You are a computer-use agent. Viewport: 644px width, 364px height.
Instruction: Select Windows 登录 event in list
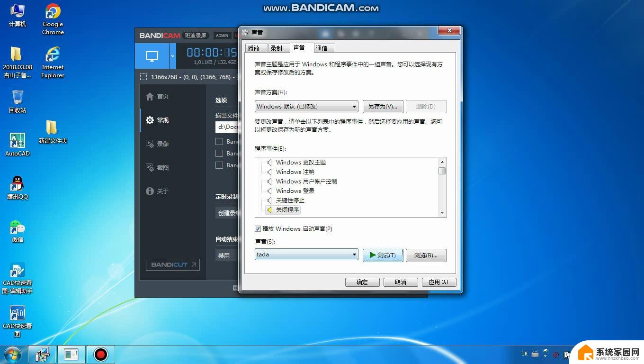click(x=295, y=191)
